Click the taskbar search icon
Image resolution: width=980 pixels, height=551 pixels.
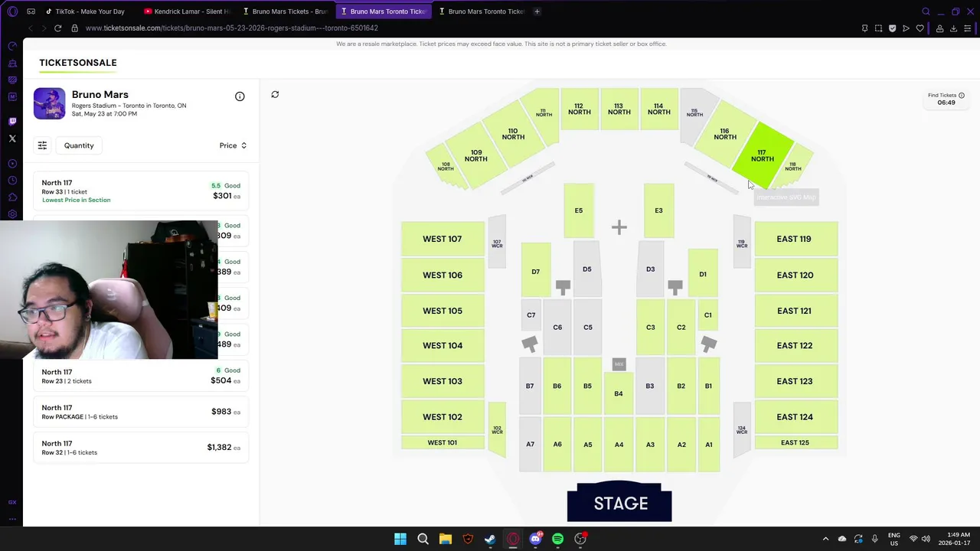click(423, 539)
